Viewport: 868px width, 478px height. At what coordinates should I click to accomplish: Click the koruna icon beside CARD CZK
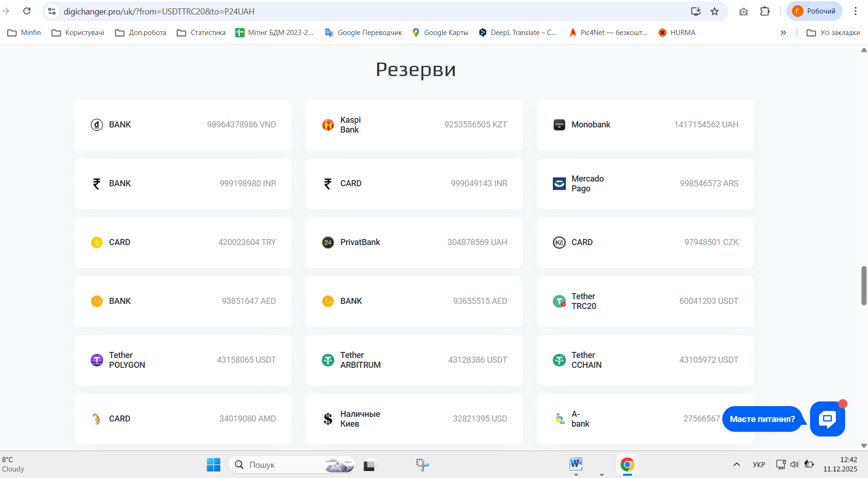point(559,242)
